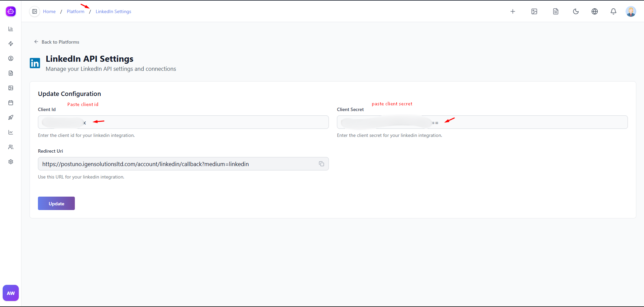Open the users icon in sidebar
The image size is (644, 307).
(11, 147)
